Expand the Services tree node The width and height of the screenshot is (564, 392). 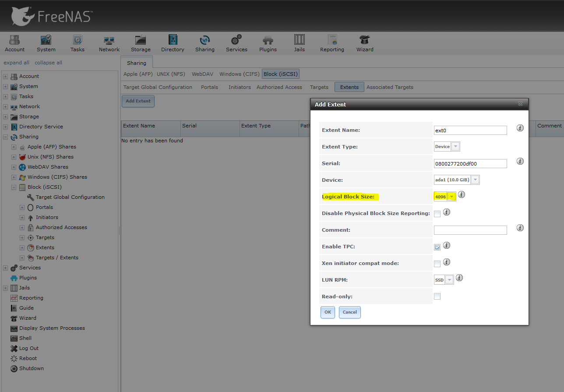click(x=5, y=268)
